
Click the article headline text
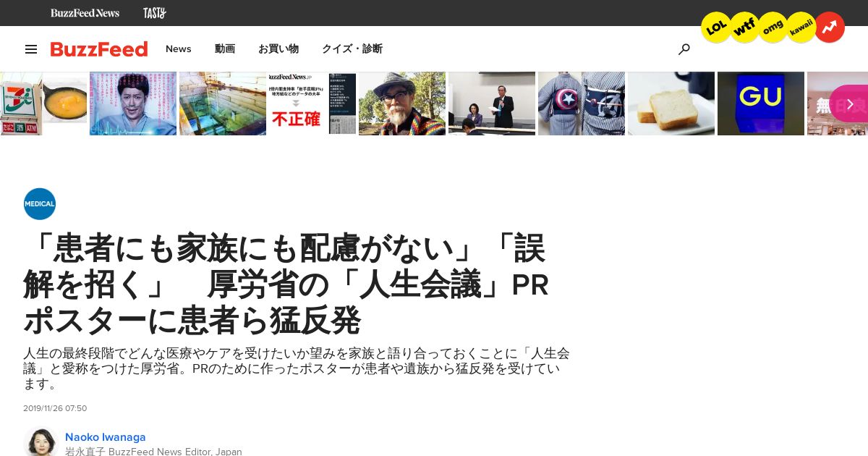pos(286,285)
